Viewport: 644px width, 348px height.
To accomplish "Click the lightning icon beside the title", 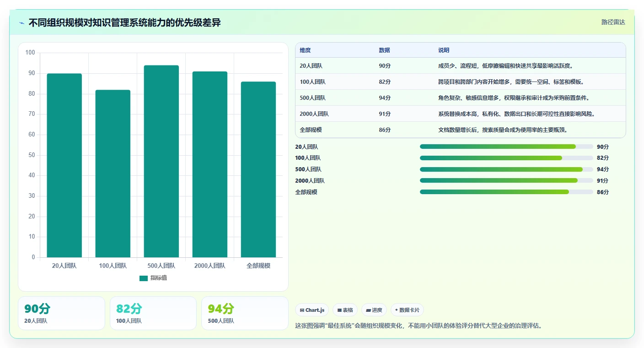I will pos(21,23).
